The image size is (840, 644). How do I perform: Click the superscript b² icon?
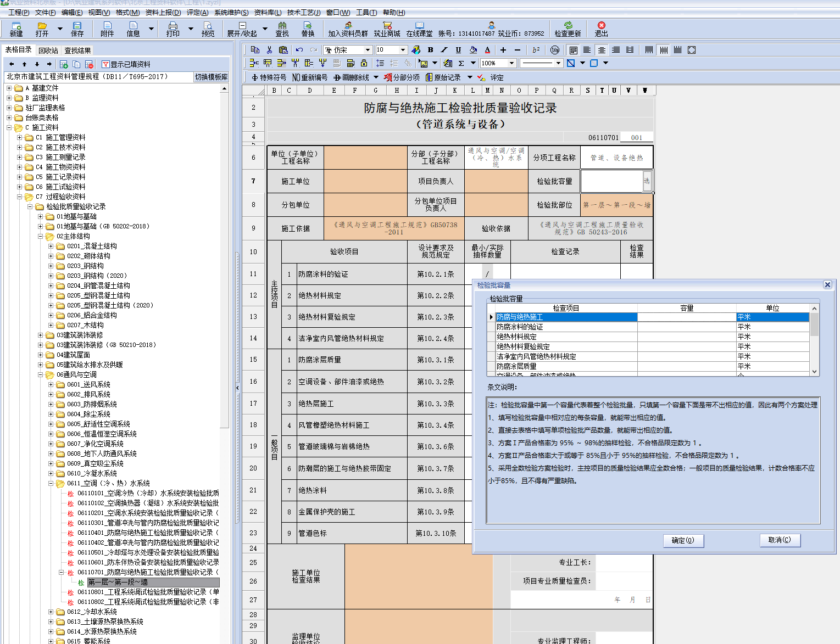pyautogui.click(x=536, y=50)
